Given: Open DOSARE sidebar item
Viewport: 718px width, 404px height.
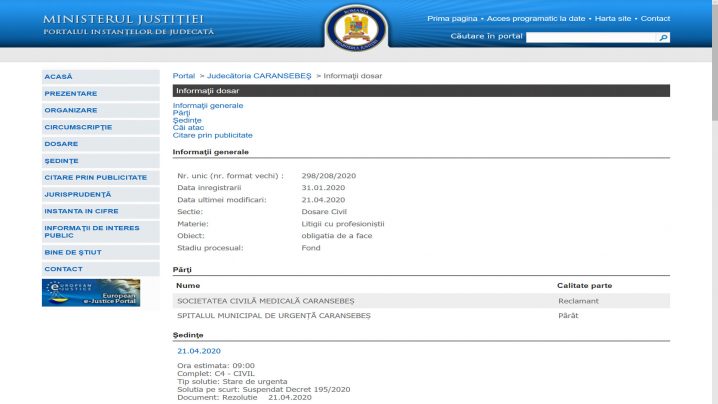Looking at the screenshot, I should click(x=101, y=144).
